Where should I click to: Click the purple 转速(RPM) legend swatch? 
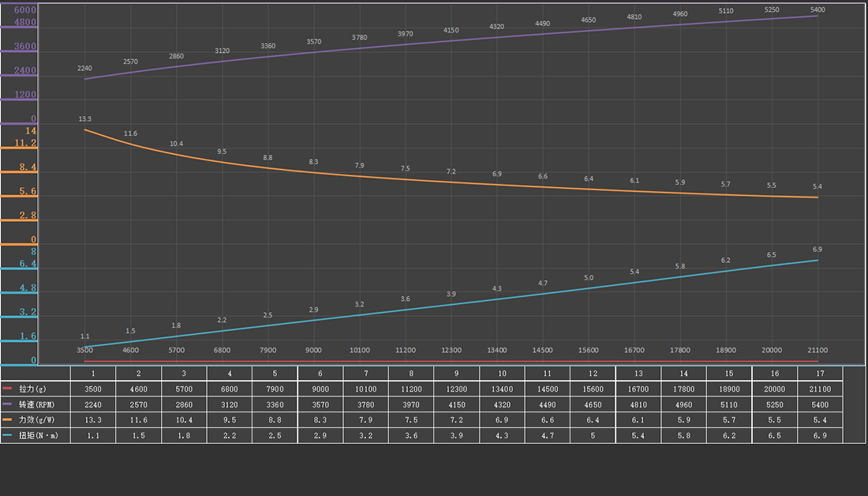coord(7,404)
